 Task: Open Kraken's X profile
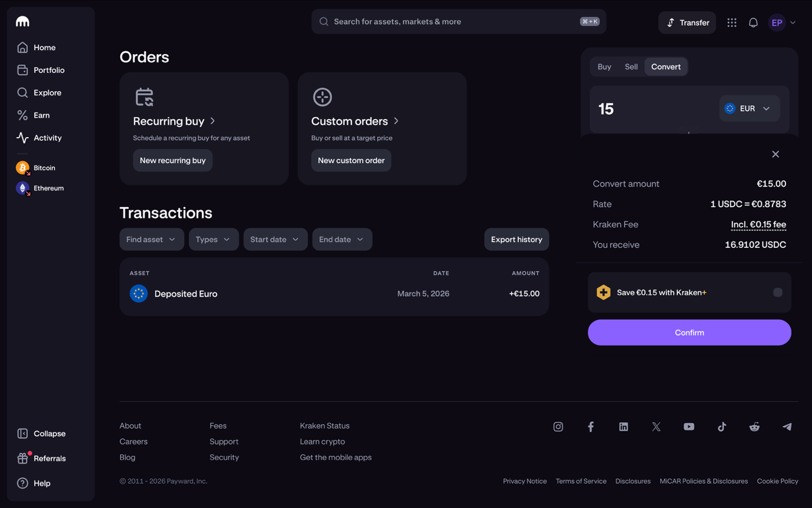pyautogui.click(x=656, y=427)
